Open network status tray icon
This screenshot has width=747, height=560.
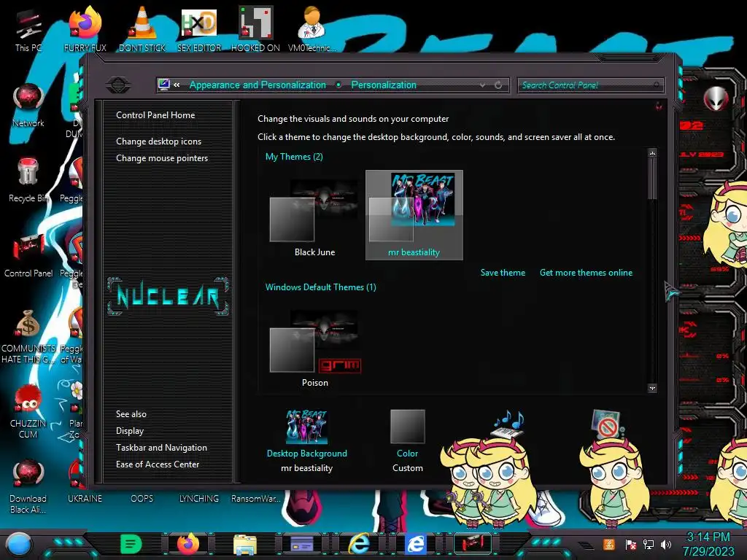(649, 545)
